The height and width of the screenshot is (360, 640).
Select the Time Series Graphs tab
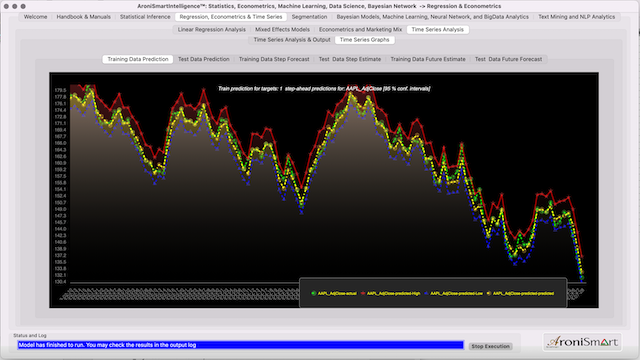pos(364,40)
